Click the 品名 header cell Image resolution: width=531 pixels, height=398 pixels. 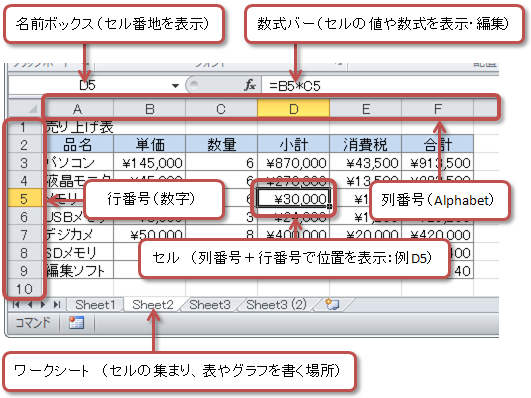click(78, 145)
